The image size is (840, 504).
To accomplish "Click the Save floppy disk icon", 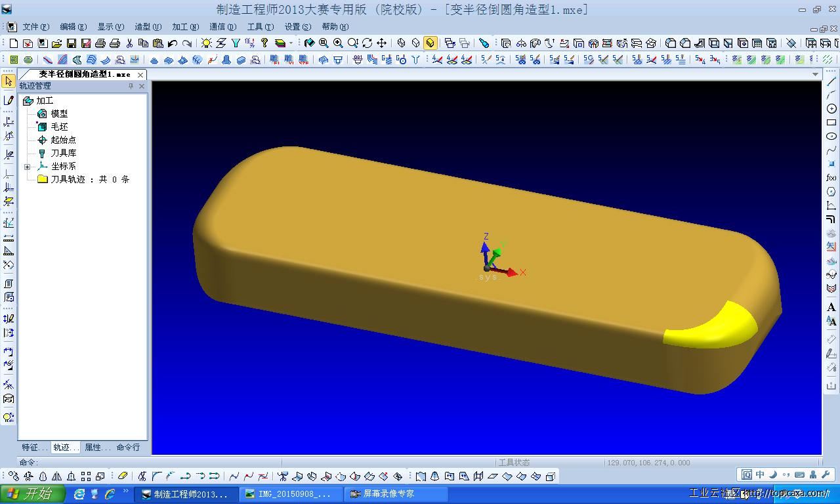I will pyautogui.click(x=71, y=43).
